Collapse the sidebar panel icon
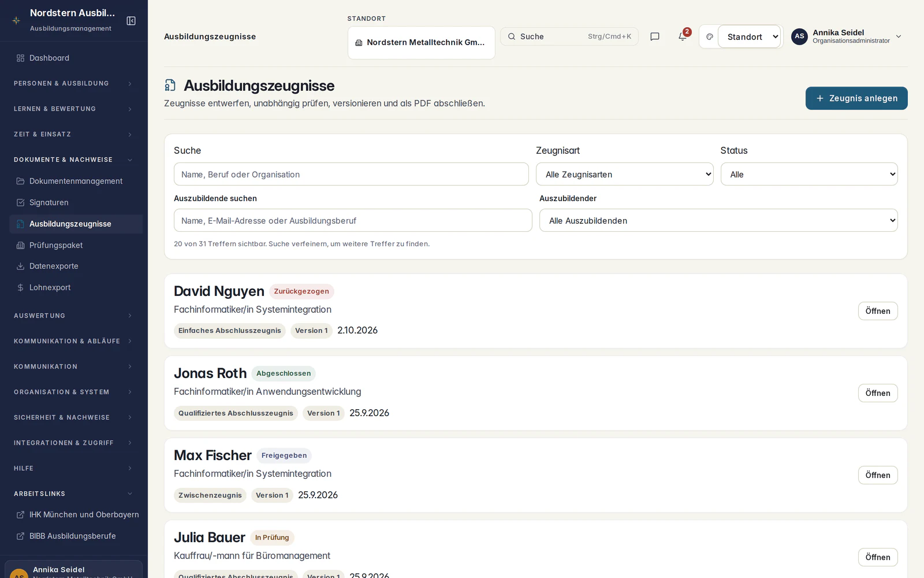 [131, 21]
